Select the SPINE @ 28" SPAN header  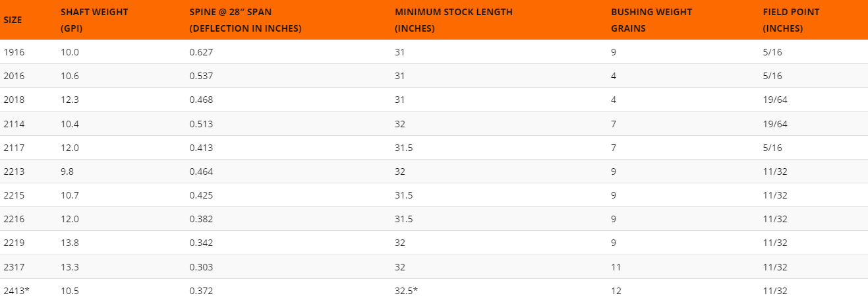pyautogui.click(x=245, y=20)
